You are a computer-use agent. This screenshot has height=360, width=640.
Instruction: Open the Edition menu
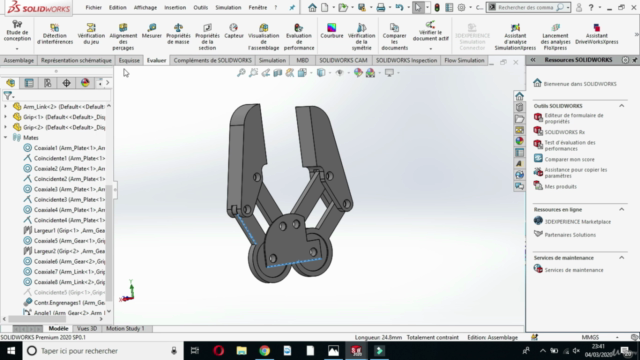[x=118, y=7]
